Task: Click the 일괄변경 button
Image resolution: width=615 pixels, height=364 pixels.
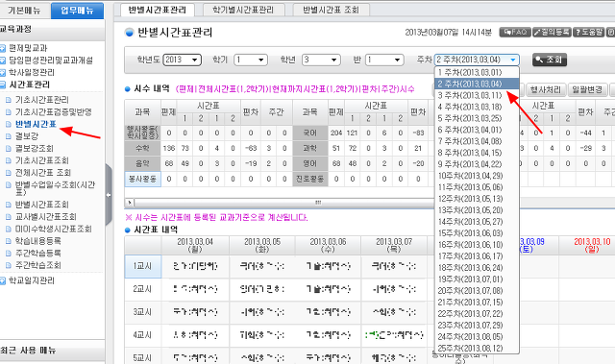Action: pyautogui.click(x=587, y=89)
